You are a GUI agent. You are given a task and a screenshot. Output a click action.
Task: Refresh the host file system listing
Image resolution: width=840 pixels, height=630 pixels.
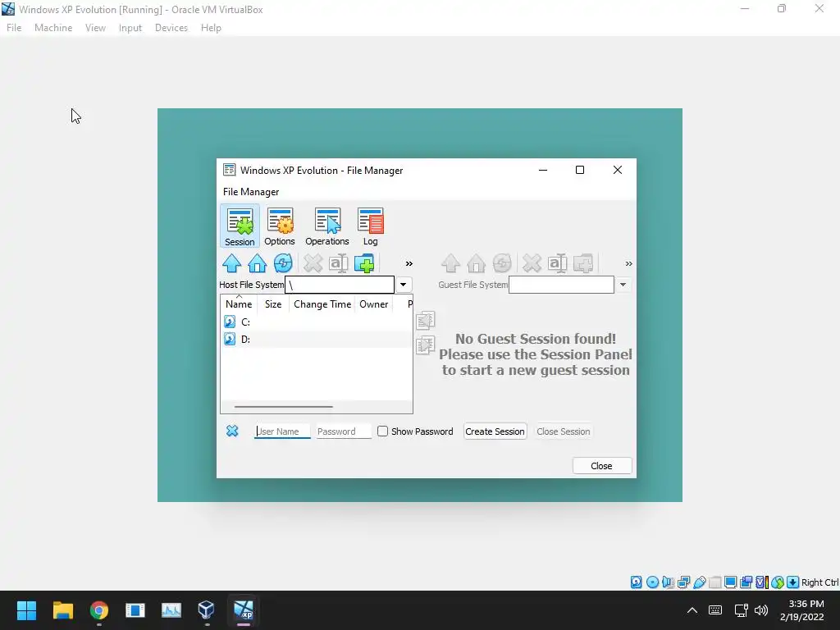click(x=283, y=263)
